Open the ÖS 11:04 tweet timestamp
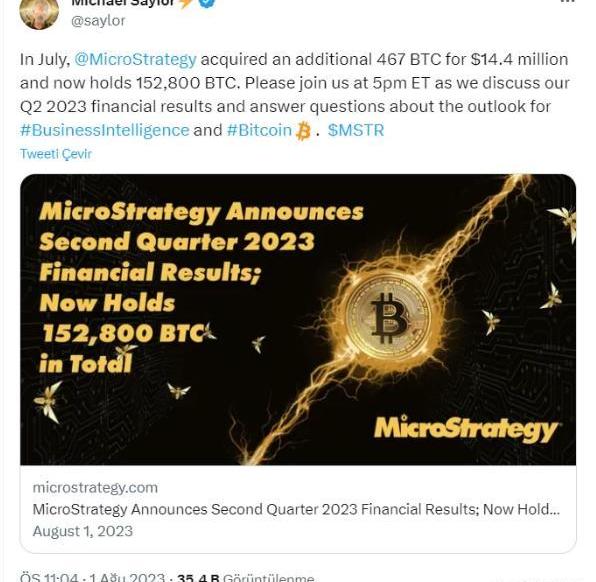The height and width of the screenshot is (582, 596). coord(49,577)
